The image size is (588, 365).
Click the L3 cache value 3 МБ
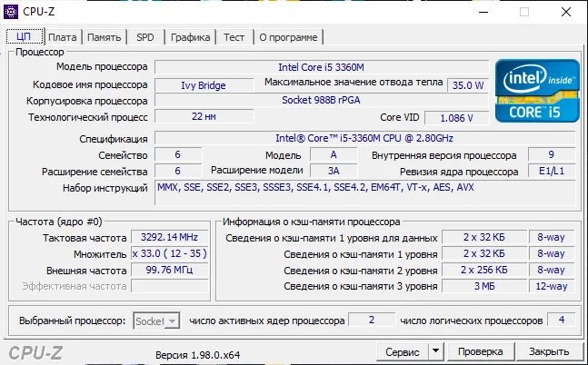[x=484, y=286]
